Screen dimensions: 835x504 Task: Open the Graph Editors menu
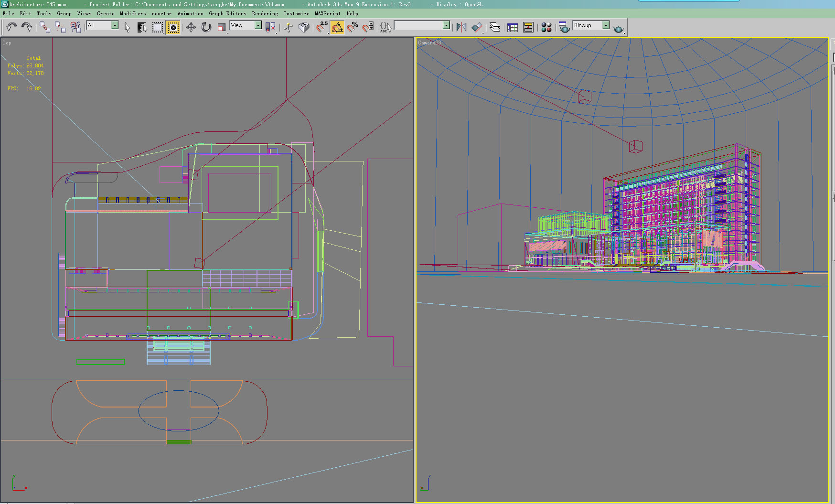tap(227, 13)
